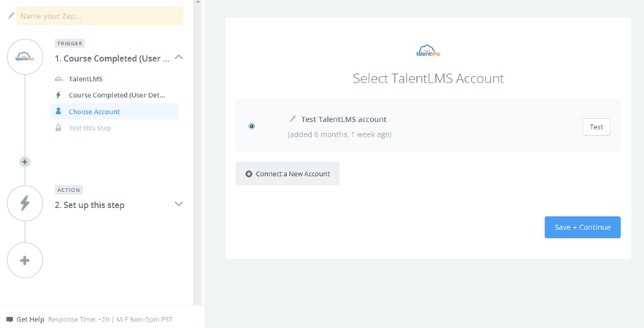
Task: Click Connect a New Account
Action: click(288, 173)
